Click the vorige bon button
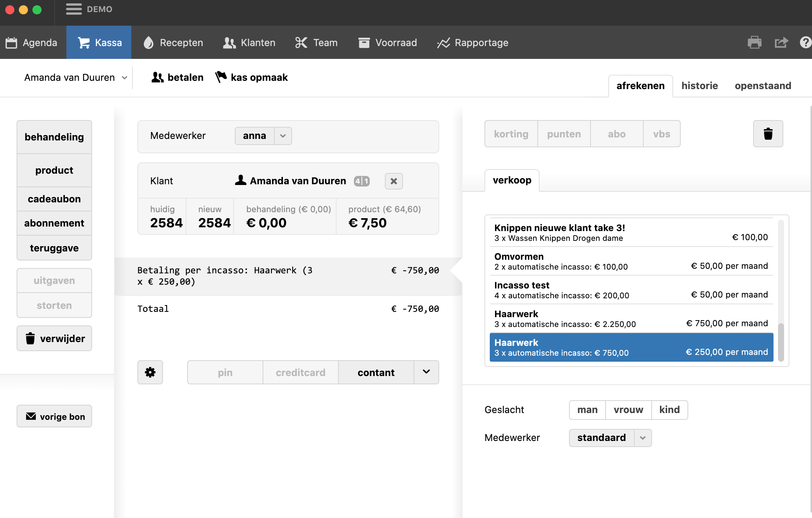This screenshot has height=518, width=812. coord(54,416)
